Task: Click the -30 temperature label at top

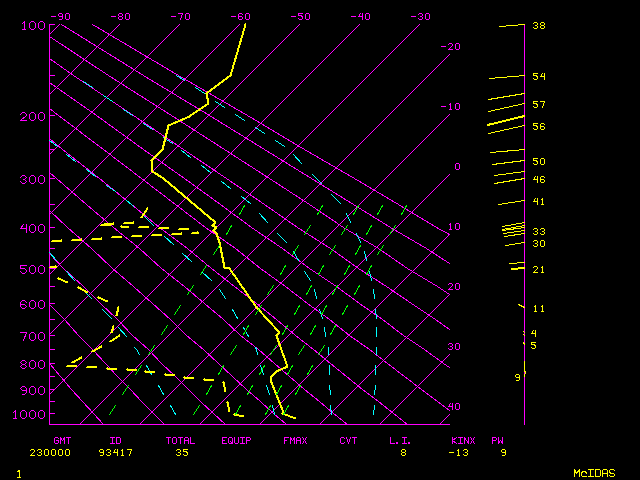Action: 420,17
